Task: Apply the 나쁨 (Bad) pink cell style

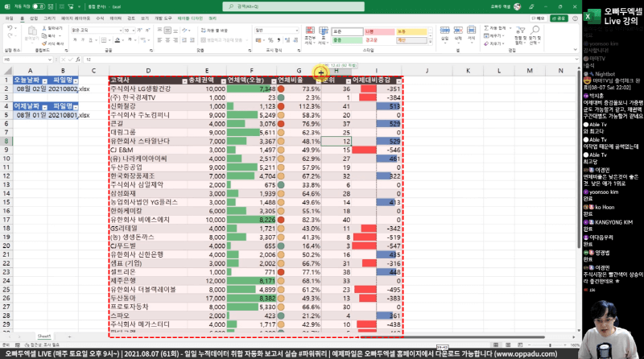Action: (x=379, y=31)
